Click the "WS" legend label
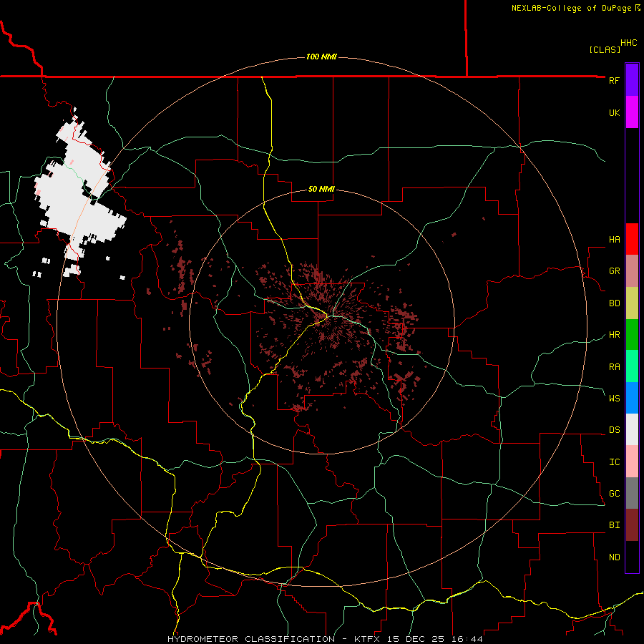This screenshot has width=644, height=644. (614, 398)
